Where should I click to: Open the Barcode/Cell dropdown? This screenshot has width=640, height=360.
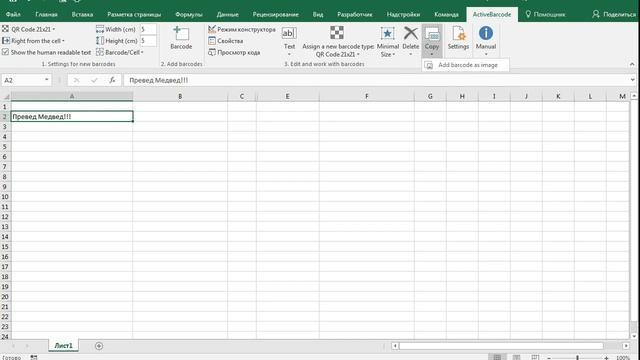120,52
